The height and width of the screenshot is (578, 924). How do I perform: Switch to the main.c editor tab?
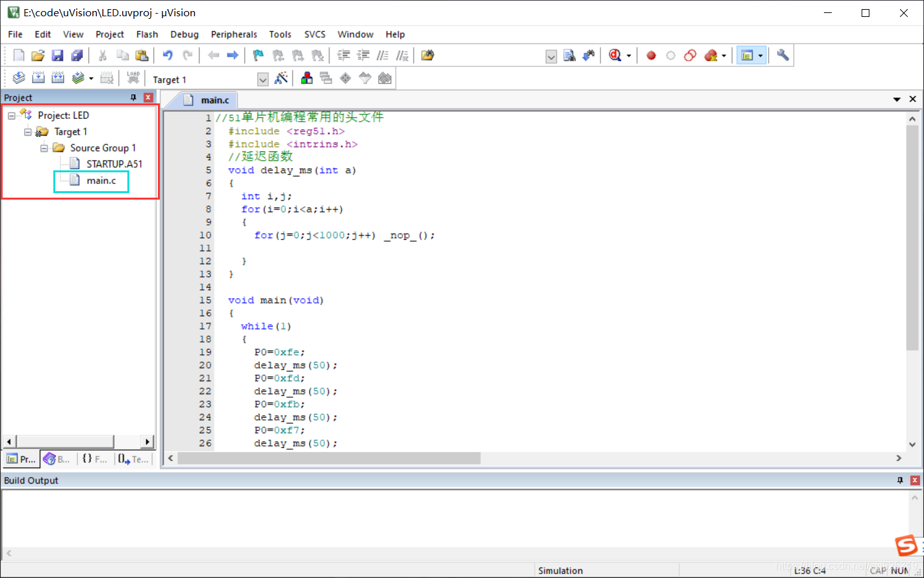pyautogui.click(x=207, y=99)
